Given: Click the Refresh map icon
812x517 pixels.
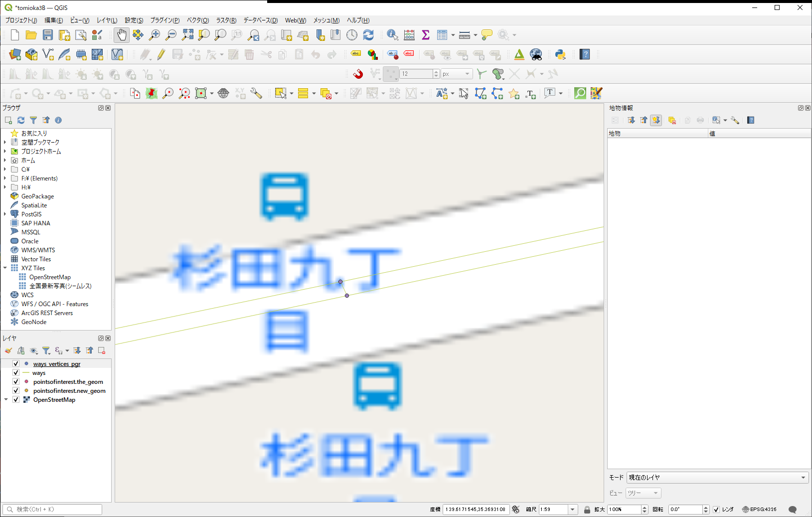Looking at the screenshot, I should click(x=368, y=35).
